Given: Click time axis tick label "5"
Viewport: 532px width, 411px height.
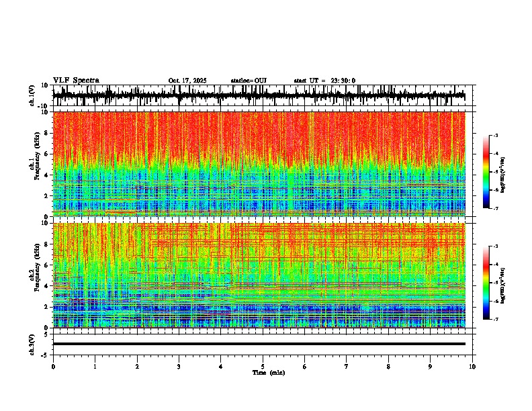Looking at the screenshot, I should (263, 367).
